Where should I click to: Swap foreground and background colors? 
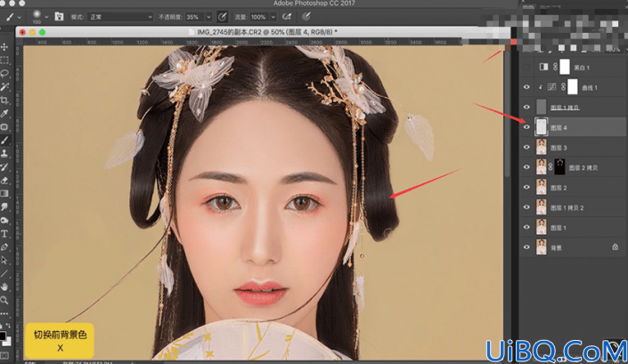8,326
